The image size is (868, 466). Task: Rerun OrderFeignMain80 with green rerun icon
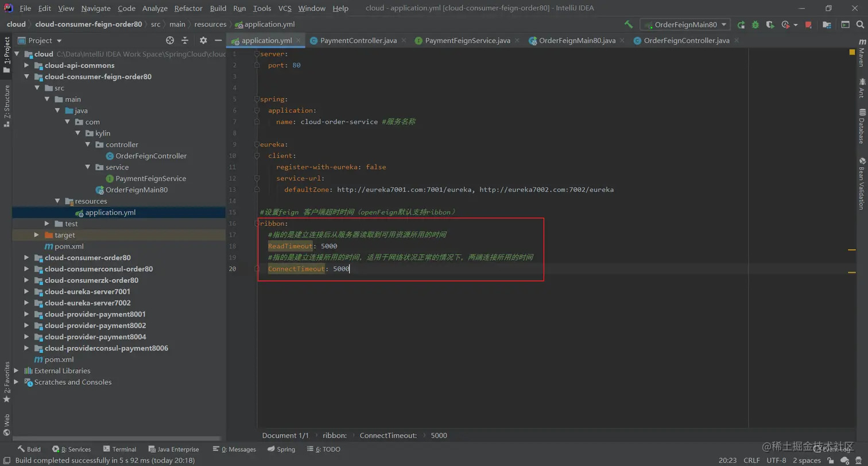[x=741, y=25]
